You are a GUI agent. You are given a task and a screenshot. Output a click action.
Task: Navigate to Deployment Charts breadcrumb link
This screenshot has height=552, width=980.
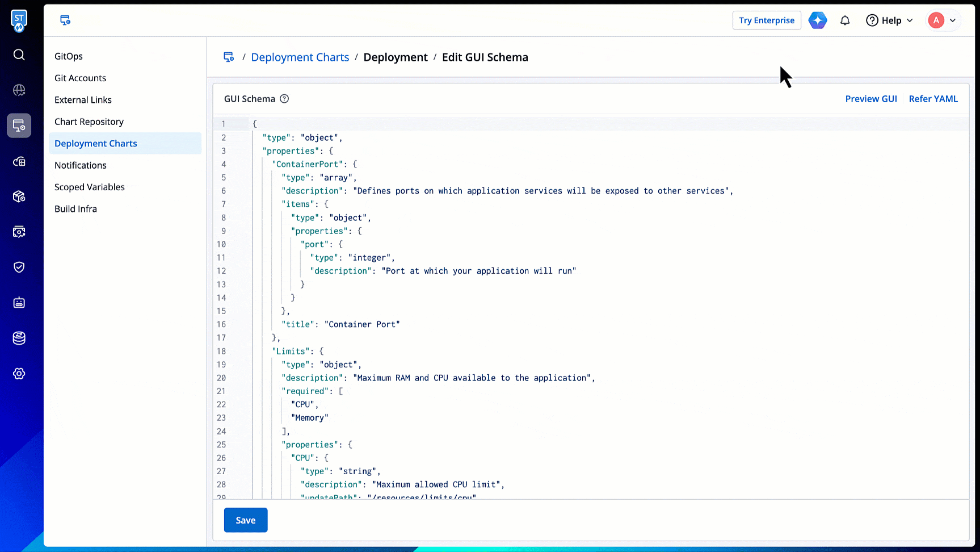pyautogui.click(x=300, y=57)
